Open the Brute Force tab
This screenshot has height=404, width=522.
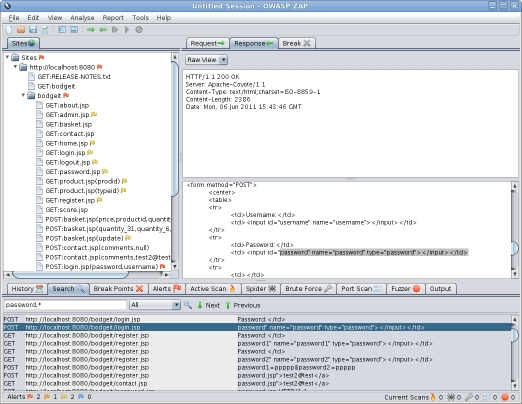[x=308, y=289]
